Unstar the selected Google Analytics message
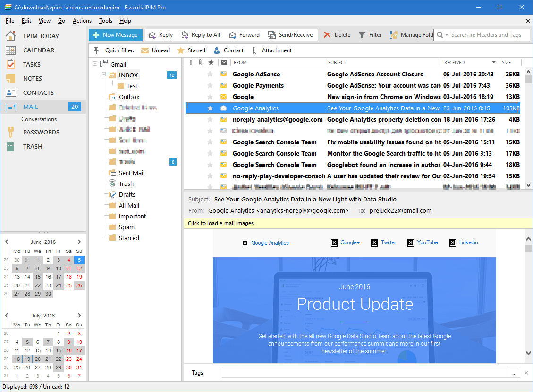Screen dimensions: 533x392 click(210, 108)
